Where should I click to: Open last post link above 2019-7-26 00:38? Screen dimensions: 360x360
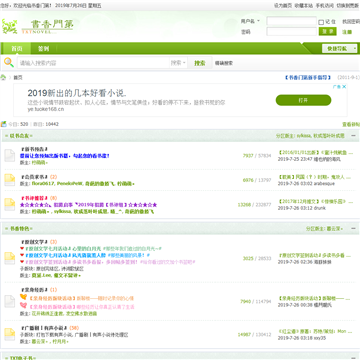click(x=314, y=298)
